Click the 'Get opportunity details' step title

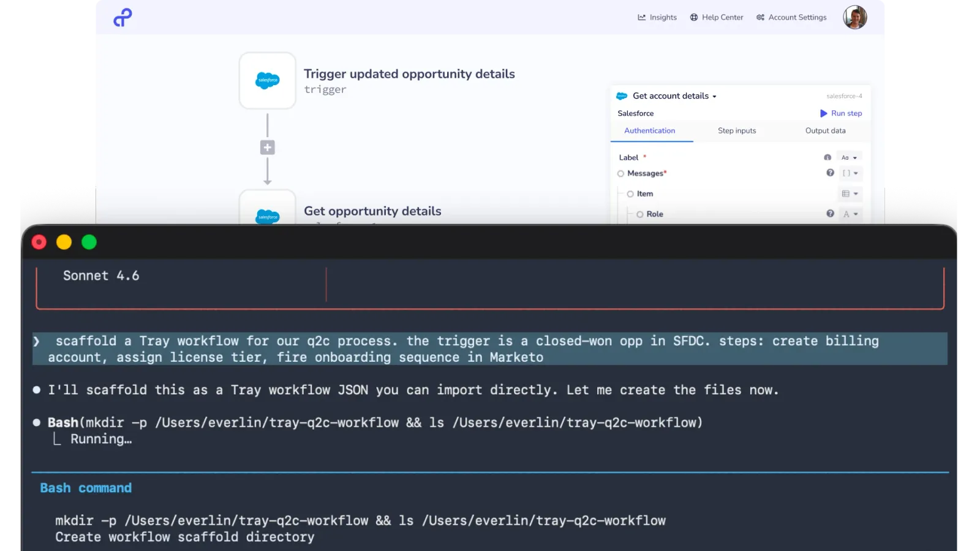(x=372, y=211)
